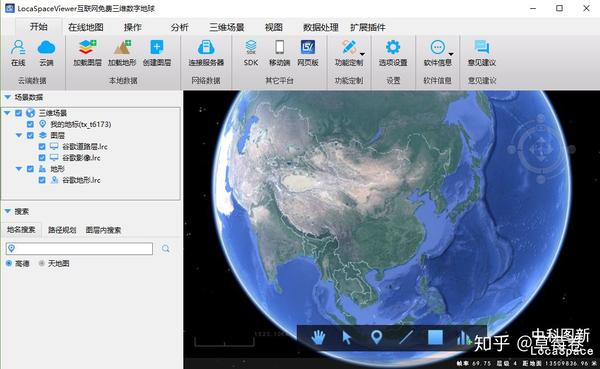Viewport: 600px width, 369px height.
Task: Click the navigation compass control on globe
Action: coord(540,149)
